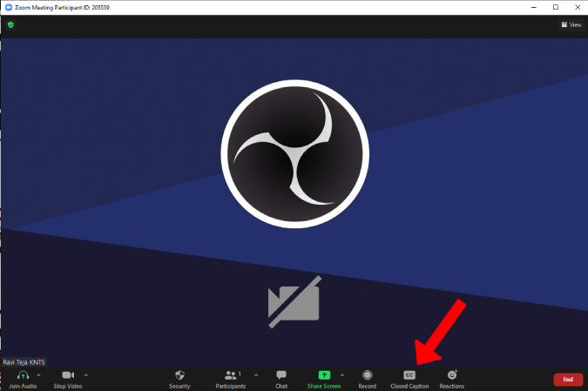Screen dimensions: 588x391
Task: Open the View layout menu
Action: coord(571,24)
